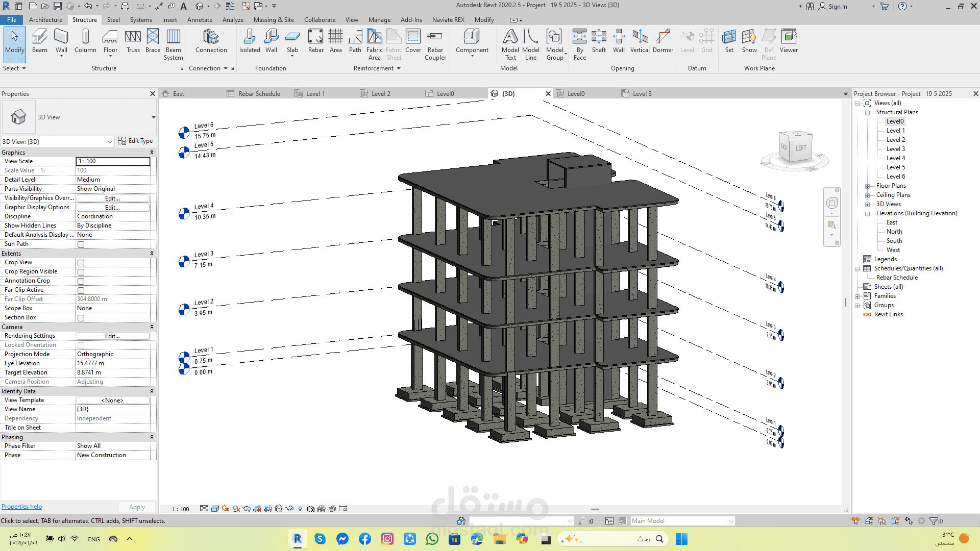Click the taskbar search box
This screenshot has height=551, width=980.
pos(613,539)
